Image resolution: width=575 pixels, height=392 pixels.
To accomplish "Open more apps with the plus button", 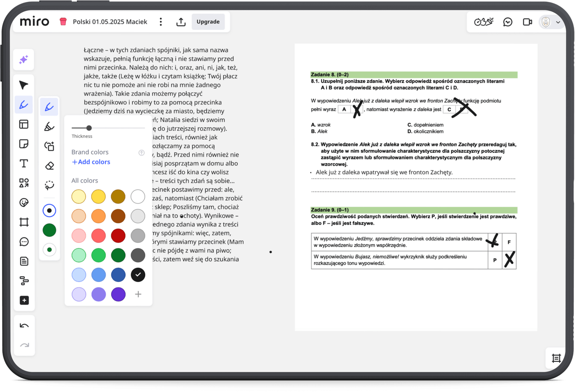I will click(24, 300).
